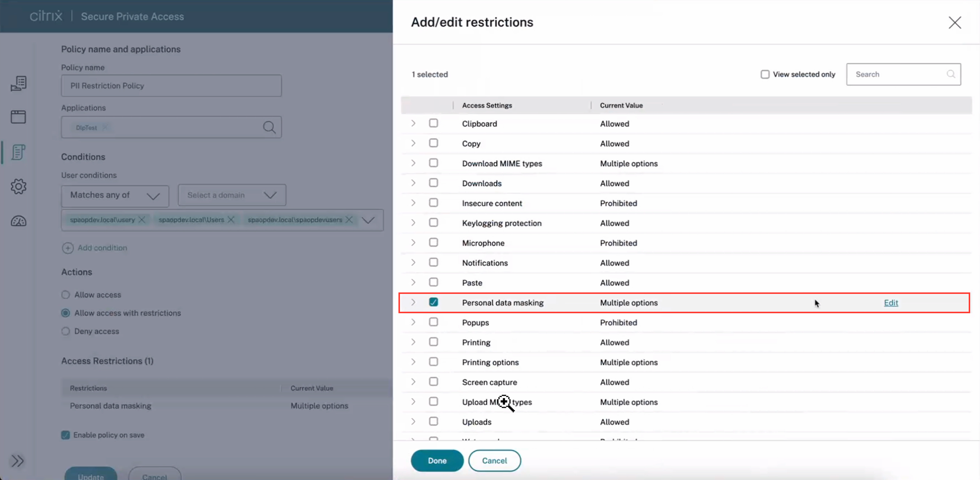Click the Citrix Secure Private Access icon
980x480 pixels.
click(x=47, y=16)
